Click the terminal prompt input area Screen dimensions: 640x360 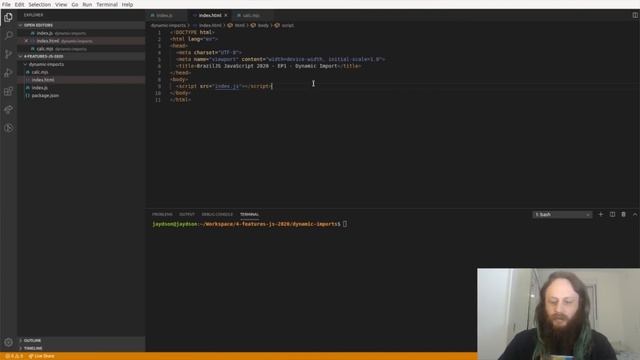point(345,224)
